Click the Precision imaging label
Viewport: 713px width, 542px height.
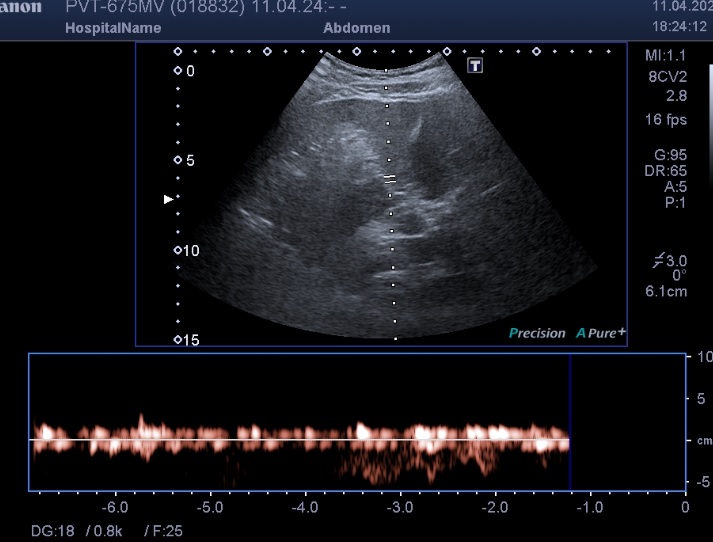point(537,333)
